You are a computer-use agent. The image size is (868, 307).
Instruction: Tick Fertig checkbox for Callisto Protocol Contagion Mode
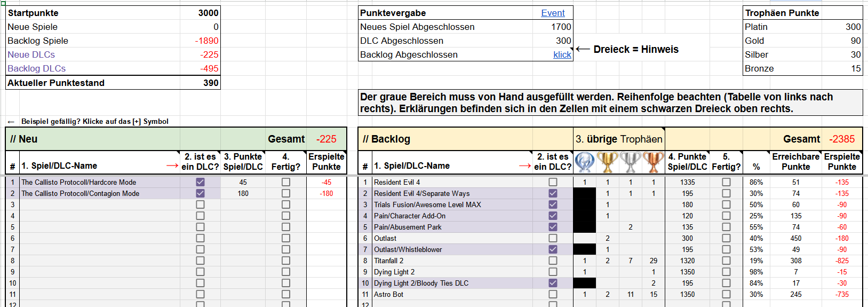286,193
